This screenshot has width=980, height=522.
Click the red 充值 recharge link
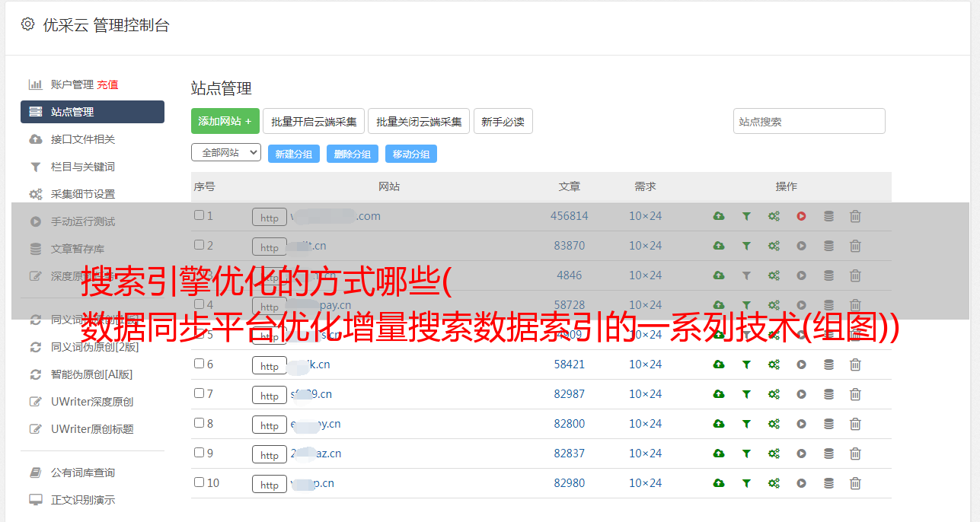[x=107, y=84]
